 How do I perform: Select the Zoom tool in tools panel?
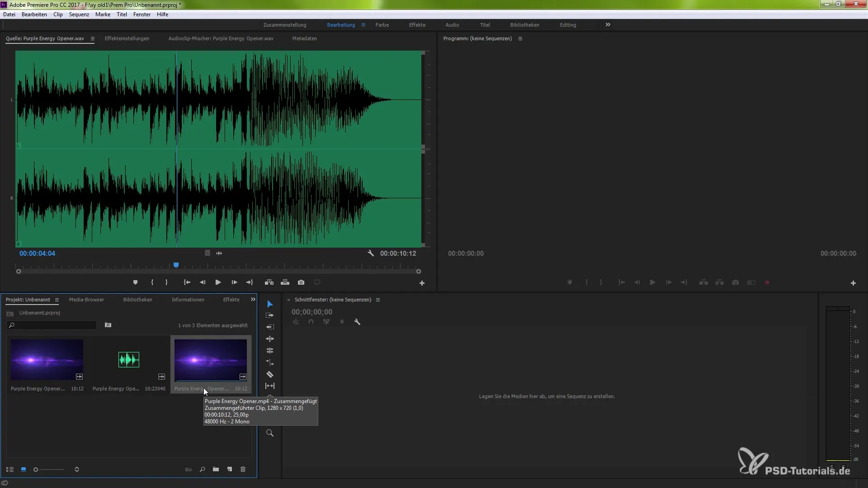point(270,433)
